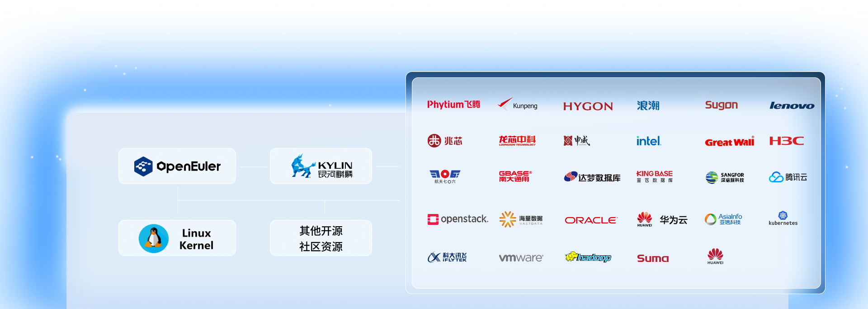
Task: Click the KingBase 金仓数据库 logo
Action: point(655,176)
